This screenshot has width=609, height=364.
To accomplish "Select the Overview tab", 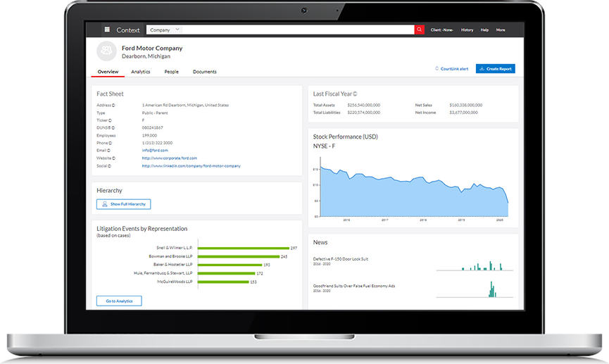I will coord(108,72).
